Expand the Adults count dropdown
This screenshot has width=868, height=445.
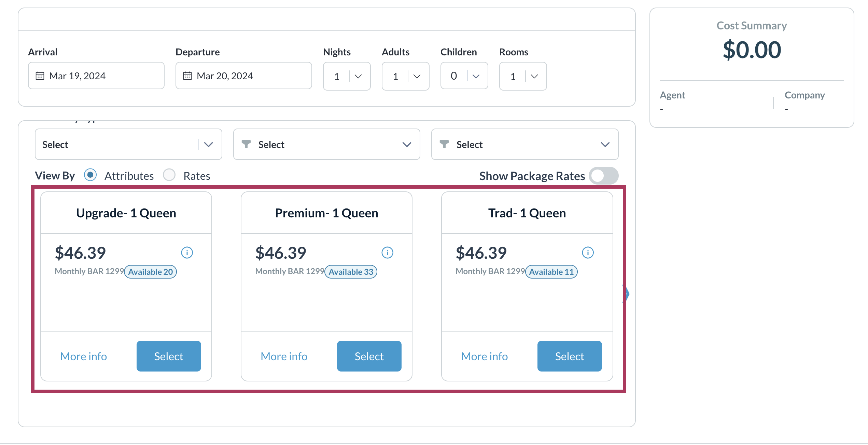[x=406, y=76]
